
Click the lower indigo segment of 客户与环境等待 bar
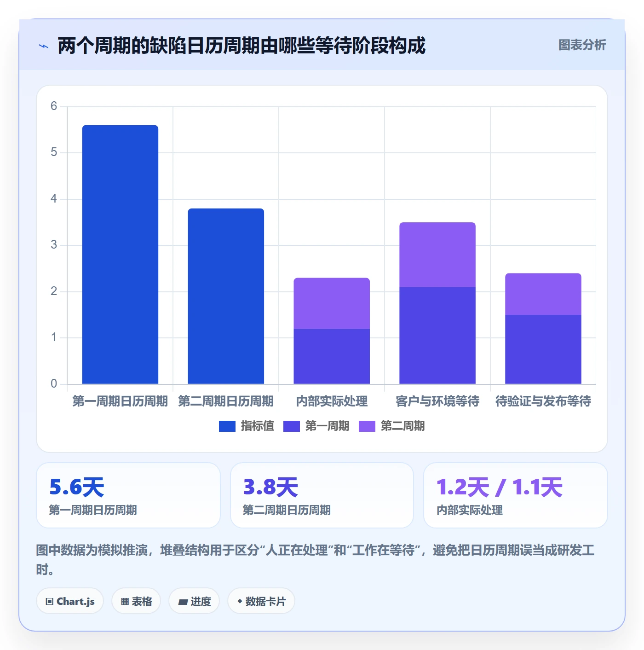point(437,336)
